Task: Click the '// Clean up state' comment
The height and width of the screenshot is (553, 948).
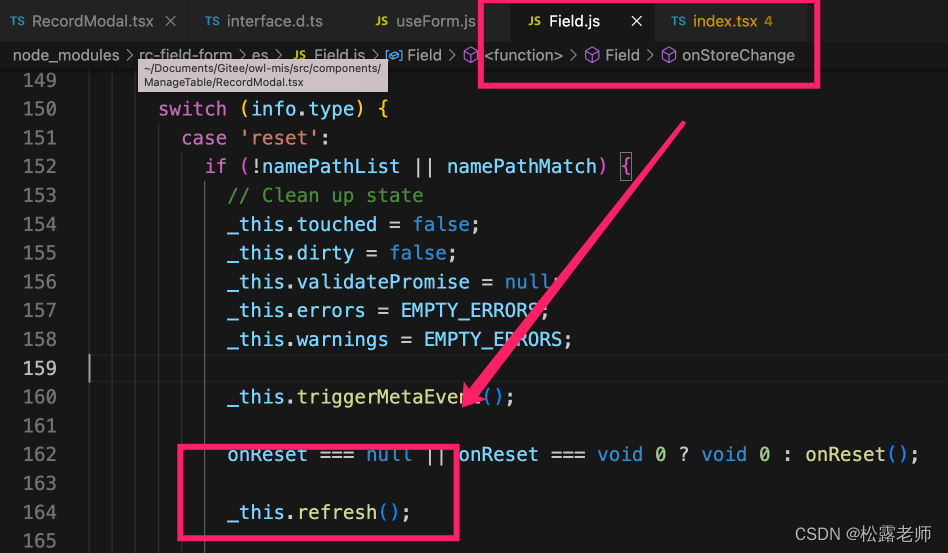Action: tap(325, 196)
